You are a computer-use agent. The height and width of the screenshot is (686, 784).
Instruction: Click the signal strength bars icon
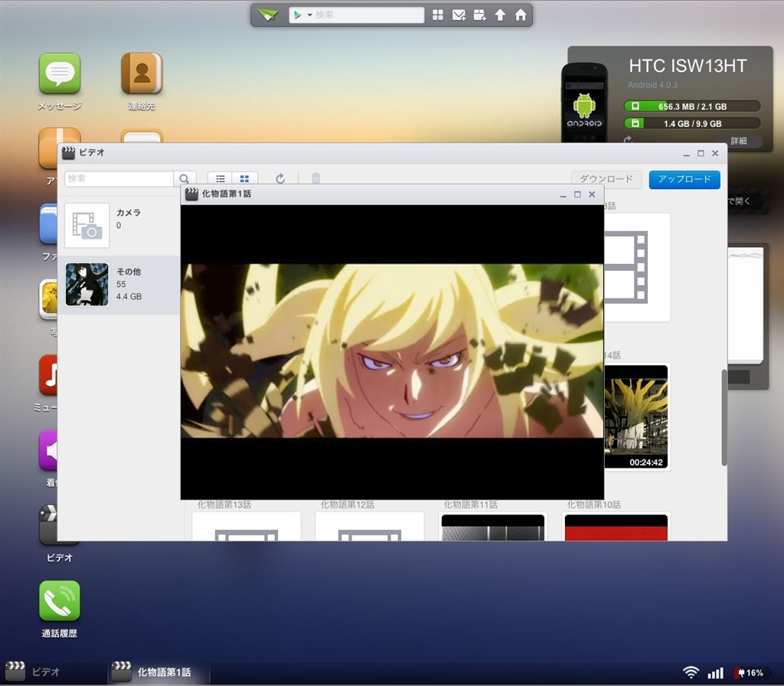(x=716, y=673)
